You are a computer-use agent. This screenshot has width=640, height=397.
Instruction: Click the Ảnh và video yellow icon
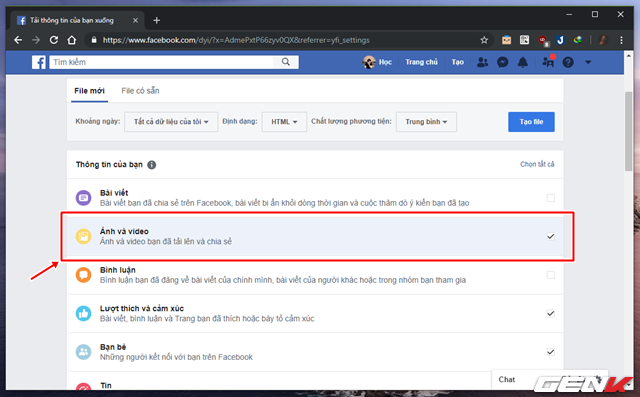[83, 236]
